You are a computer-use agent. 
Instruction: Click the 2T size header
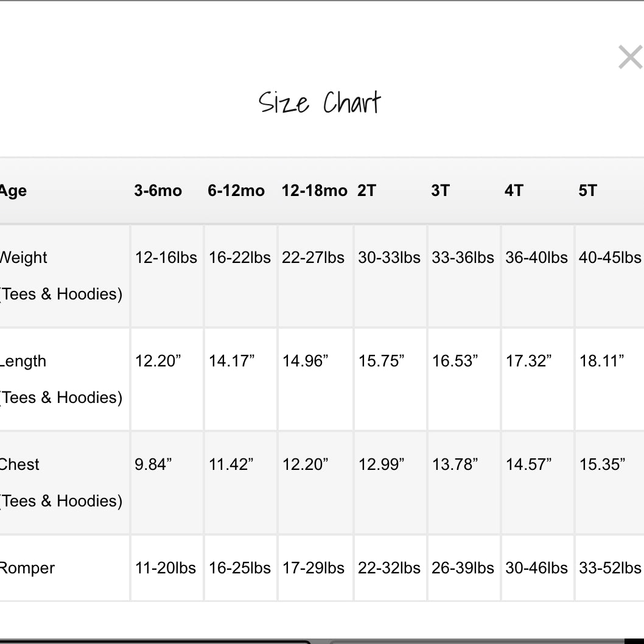(x=367, y=191)
